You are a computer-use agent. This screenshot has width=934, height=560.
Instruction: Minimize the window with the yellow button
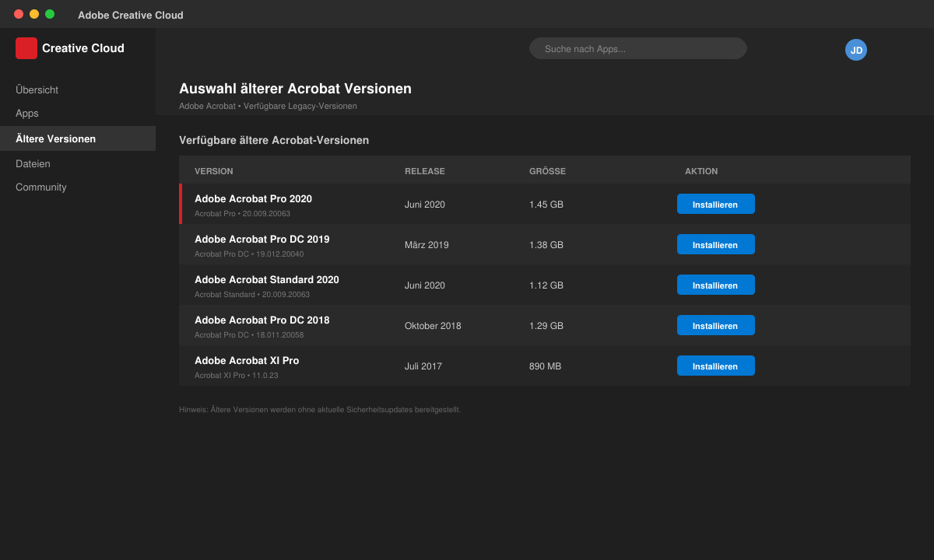point(34,14)
